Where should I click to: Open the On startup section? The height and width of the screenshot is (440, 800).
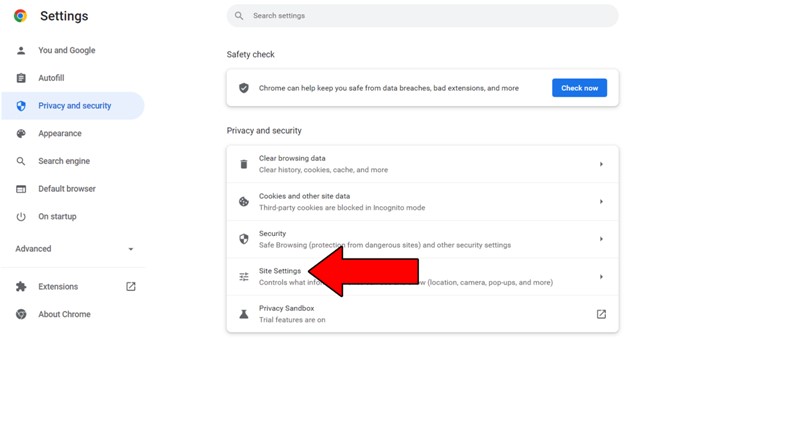coord(73,216)
